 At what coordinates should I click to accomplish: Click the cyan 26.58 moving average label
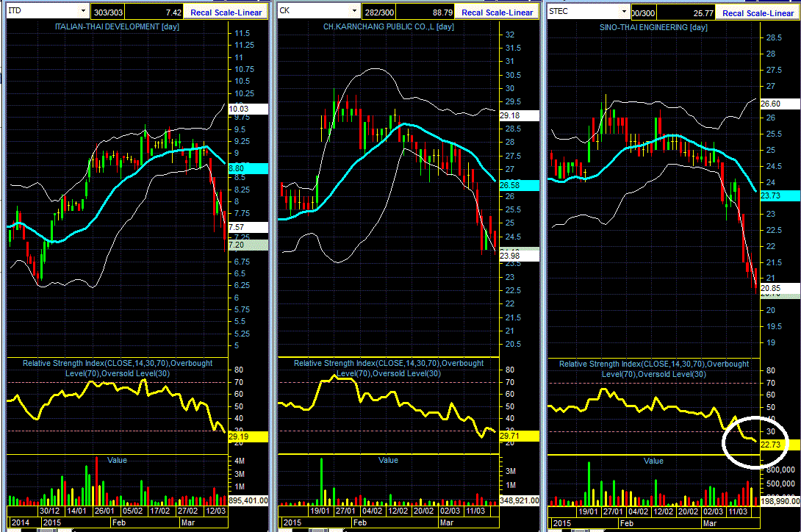pyautogui.click(x=519, y=185)
